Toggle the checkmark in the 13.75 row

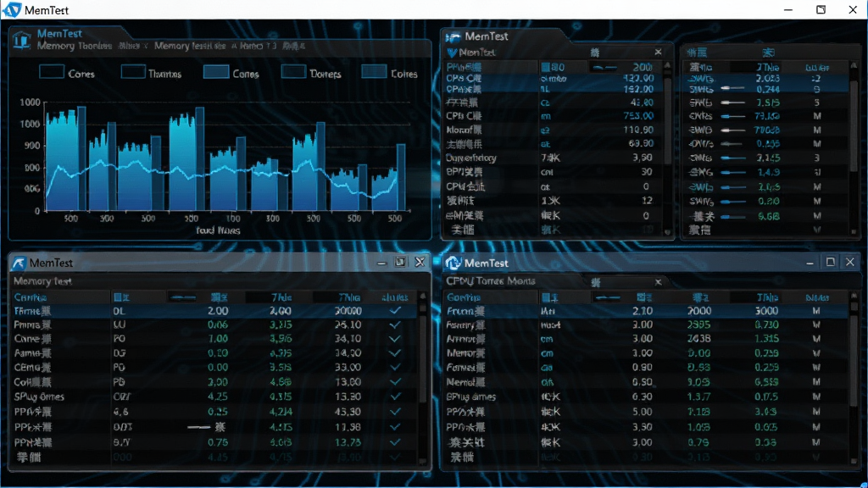(395, 442)
